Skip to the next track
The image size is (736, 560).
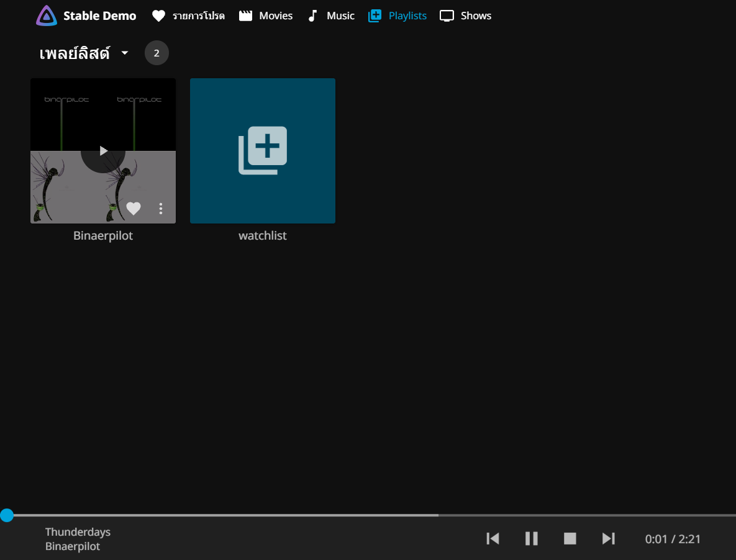coord(608,538)
